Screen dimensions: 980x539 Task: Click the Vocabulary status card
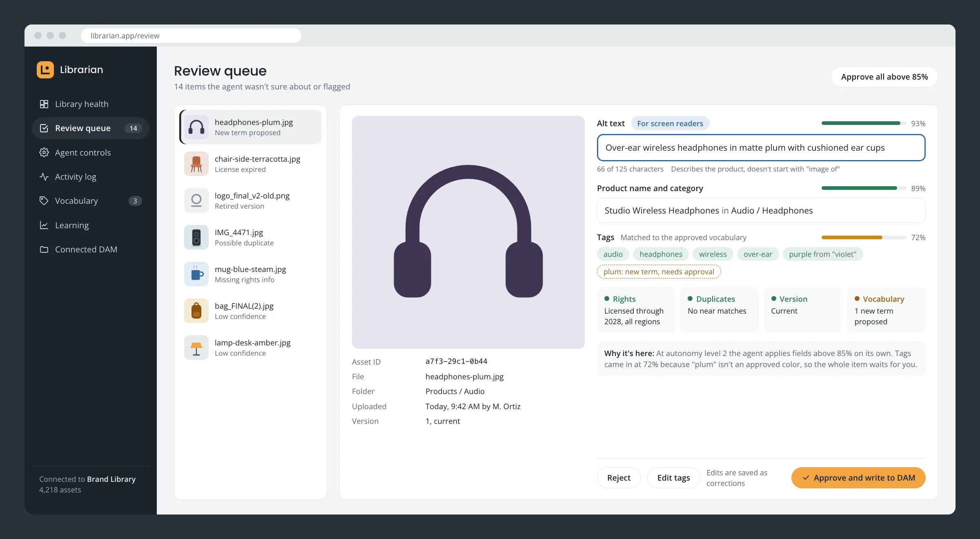(886, 310)
